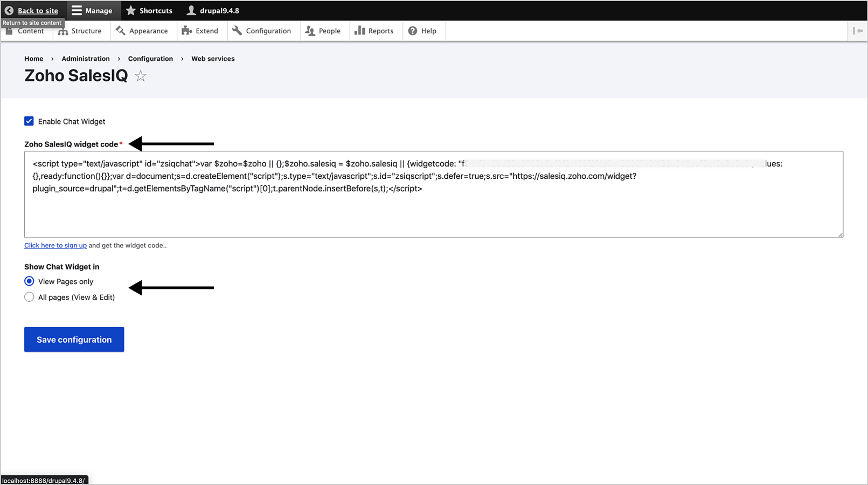Click the Zoho SalesIQ widget code label

coord(71,144)
